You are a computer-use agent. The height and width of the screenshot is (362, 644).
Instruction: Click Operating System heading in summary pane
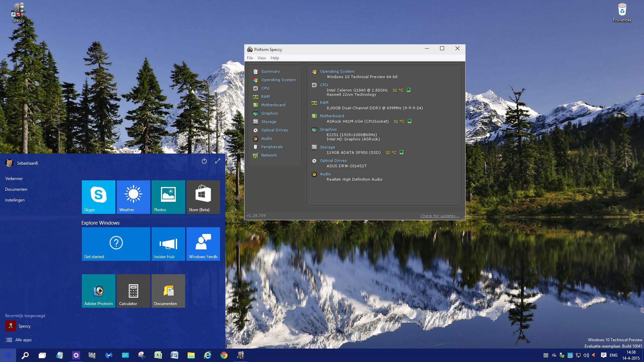tap(337, 71)
